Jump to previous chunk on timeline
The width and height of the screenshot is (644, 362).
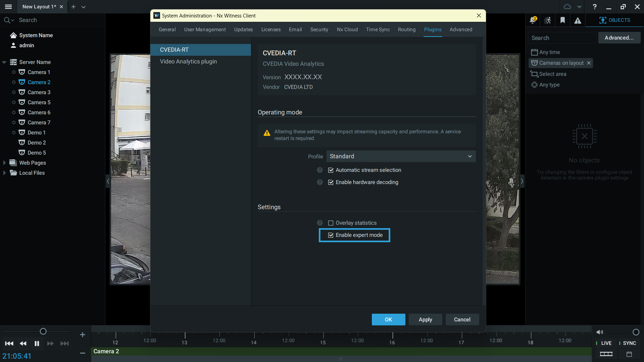click(x=9, y=344)
